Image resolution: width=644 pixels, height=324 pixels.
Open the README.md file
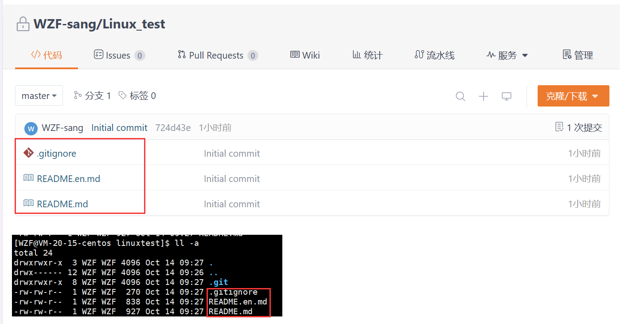[x=62, y=204]
